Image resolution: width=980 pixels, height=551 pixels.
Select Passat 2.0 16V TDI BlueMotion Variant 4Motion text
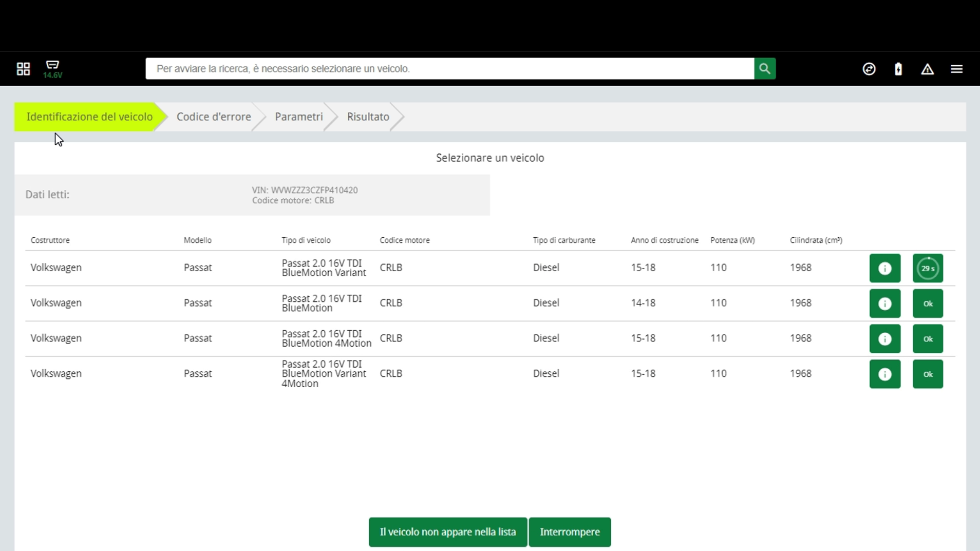click(324, 374)
